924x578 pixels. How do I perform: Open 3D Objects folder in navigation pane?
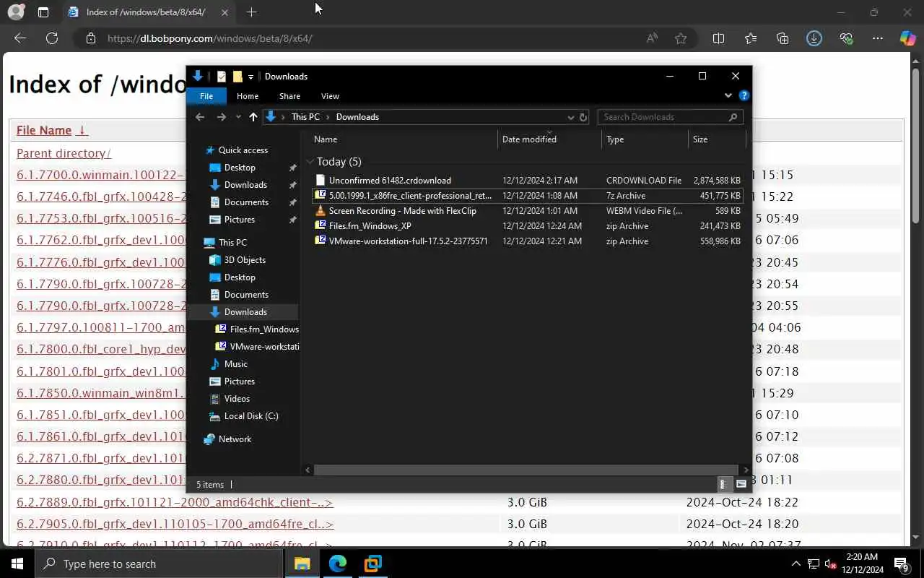245,260
